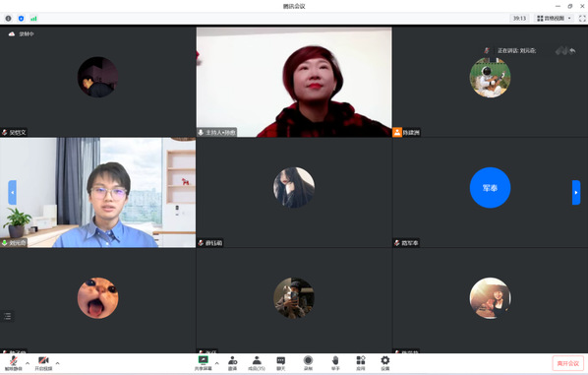Open the chat panel icon
588x375 pixels.
point(281,363)
